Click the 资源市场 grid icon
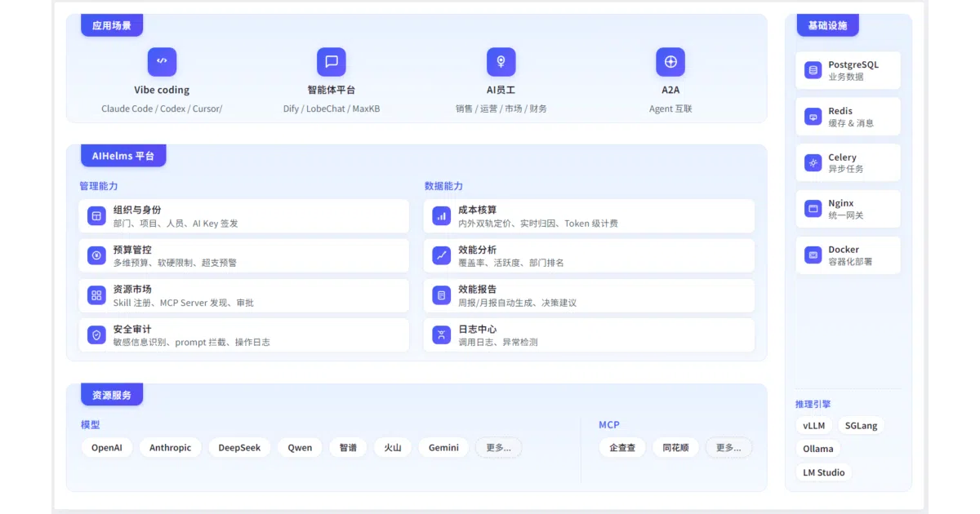 point(96,295)
